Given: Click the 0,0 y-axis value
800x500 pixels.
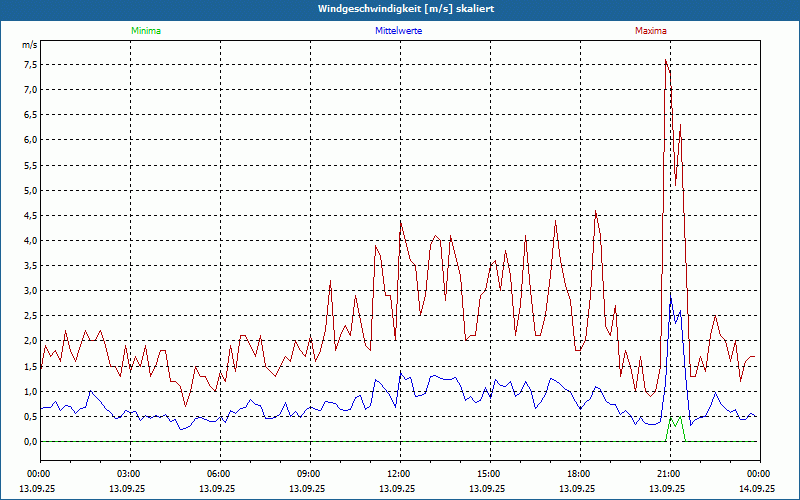Looking at the screenshot, I should pos(31,442).
